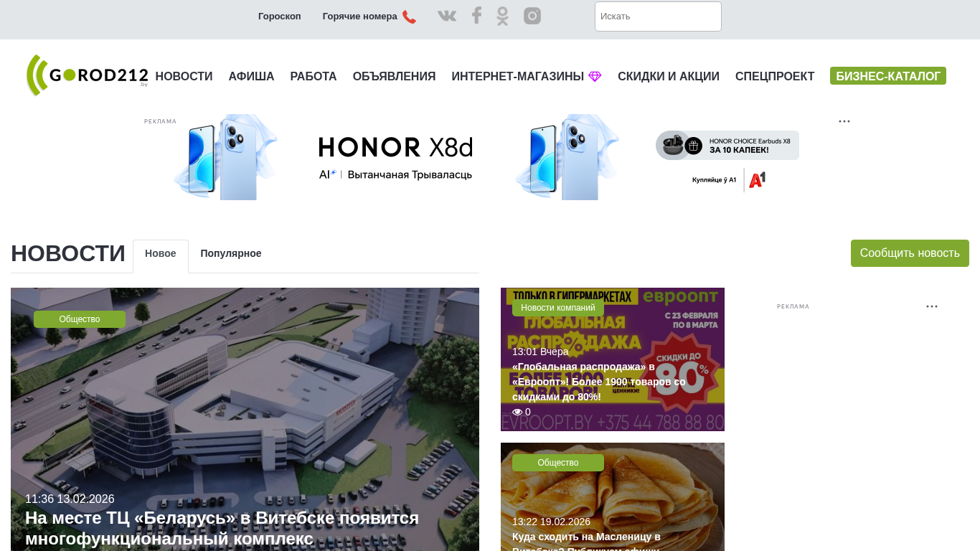
Task: Open the VK social network icon
Action: (447, 16)
